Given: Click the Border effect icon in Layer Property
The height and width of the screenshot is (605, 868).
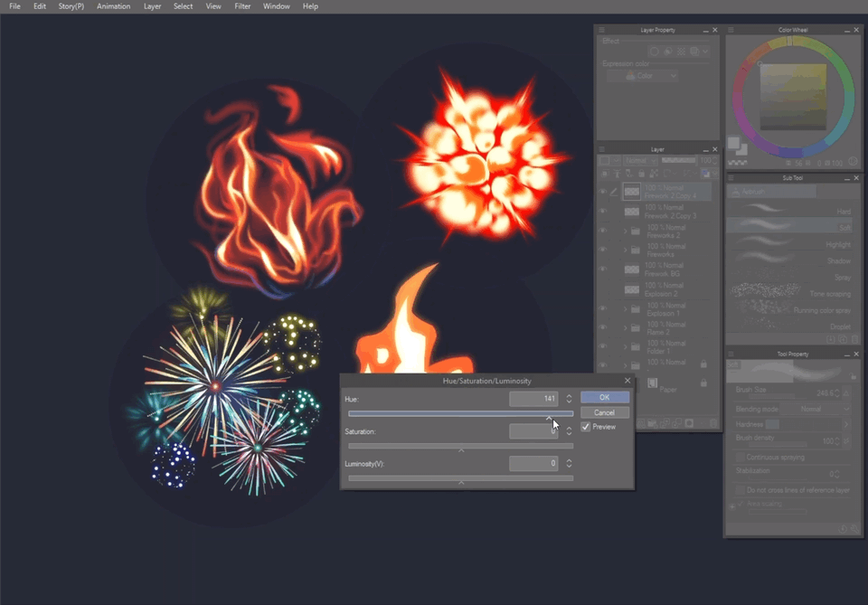Looking at the screenshot, I should 655,52.
